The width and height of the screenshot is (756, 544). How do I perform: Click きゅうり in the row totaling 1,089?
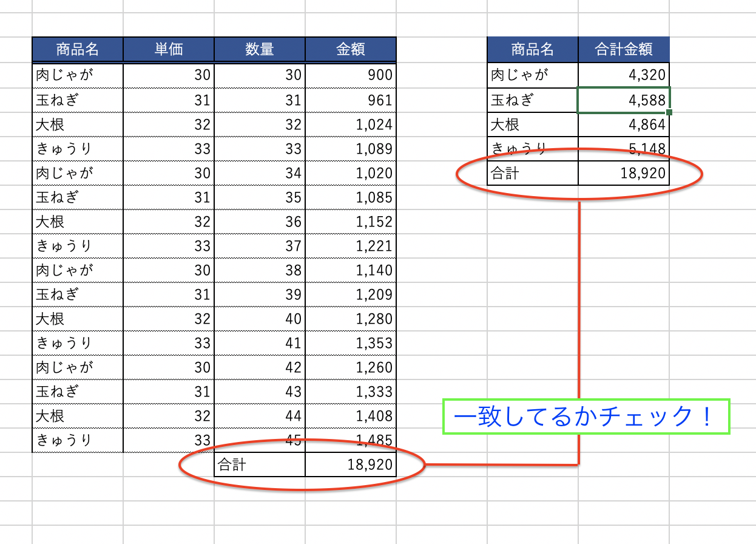(x=78, y=149)
